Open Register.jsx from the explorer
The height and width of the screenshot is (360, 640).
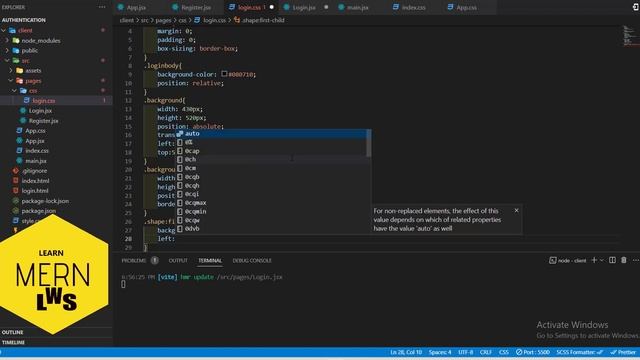coord(43,121)
